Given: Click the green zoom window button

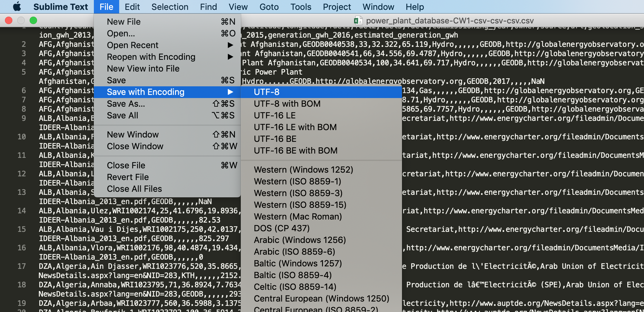Looking at the screenshot, I should [33, 20].
